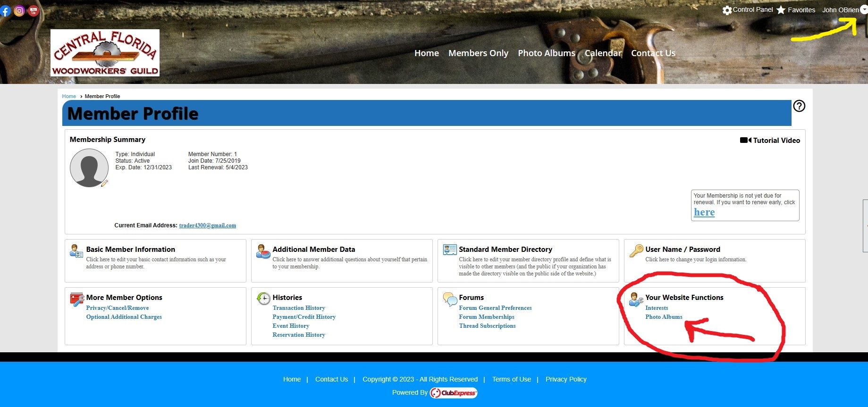Open the YouTube social icon
This screenshot has width=868, height=407.
pyautogui.click(x=34, y=11)
